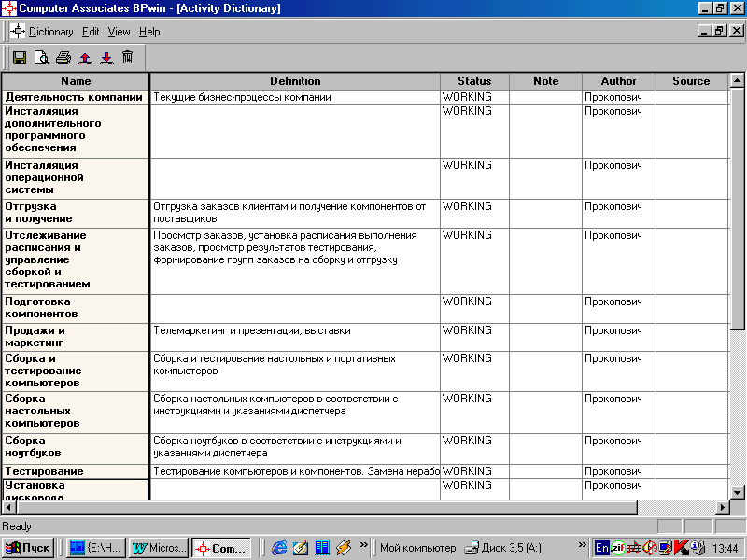Open Print Preview from the toolbar
Viewport: 747px width, 560px height.
pyautogui.click(x=42, y=58)
